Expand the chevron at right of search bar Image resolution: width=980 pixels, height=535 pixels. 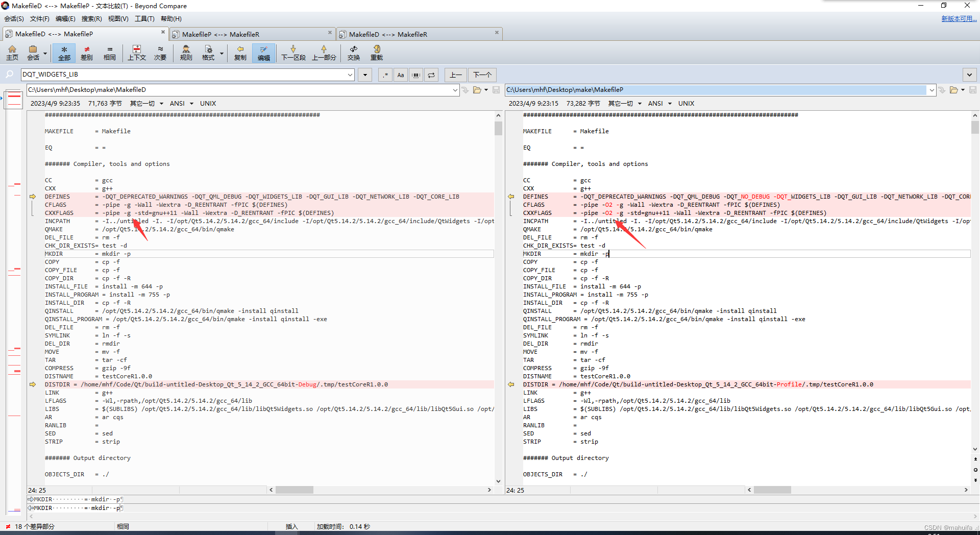point(970,75)
